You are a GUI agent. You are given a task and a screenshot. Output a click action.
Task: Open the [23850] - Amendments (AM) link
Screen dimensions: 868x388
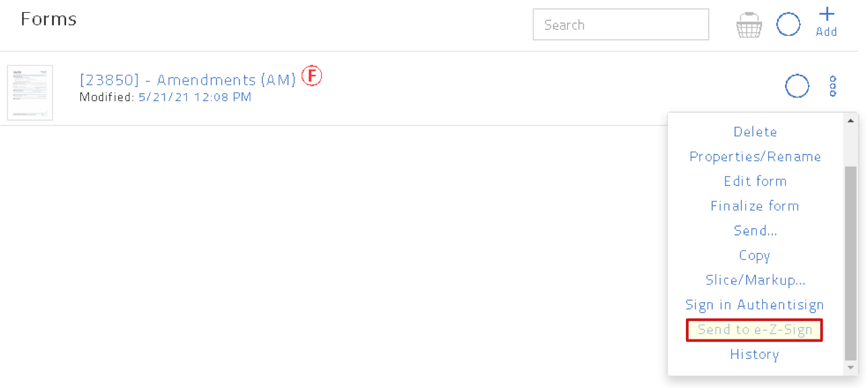187,80
